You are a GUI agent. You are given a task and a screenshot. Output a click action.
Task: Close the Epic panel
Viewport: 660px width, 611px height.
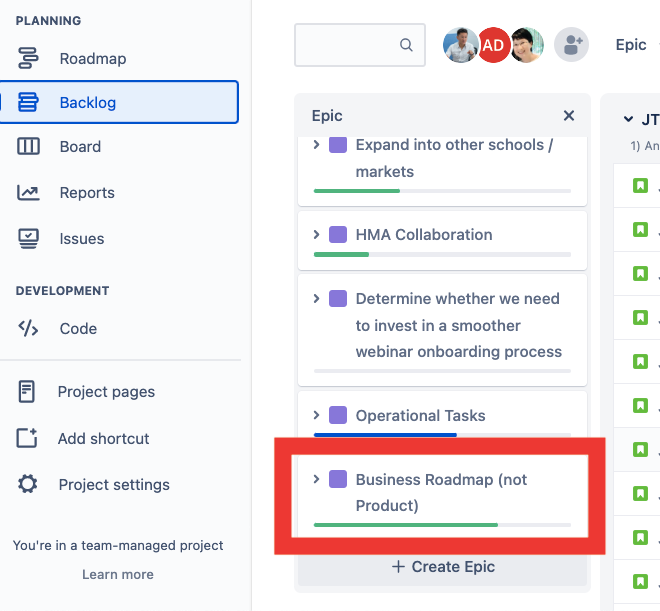[569, 115]
